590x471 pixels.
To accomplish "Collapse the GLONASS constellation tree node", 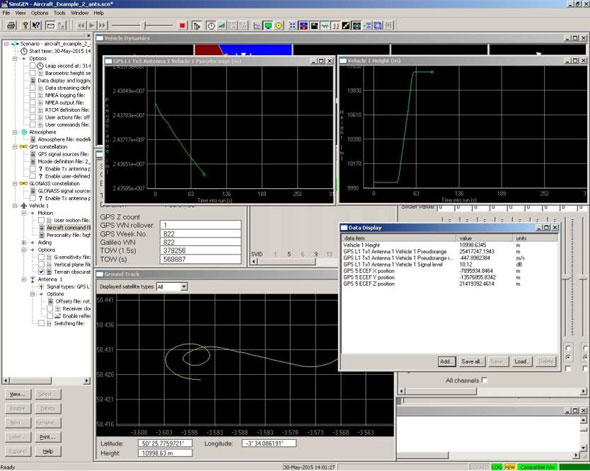I will 15,184.
